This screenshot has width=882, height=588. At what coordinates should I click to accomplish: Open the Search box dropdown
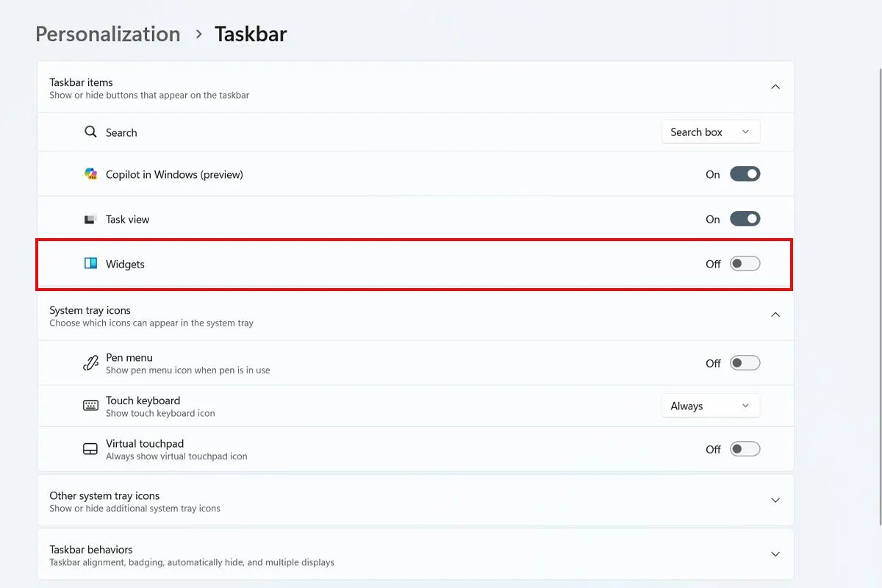tap(710, 132)
